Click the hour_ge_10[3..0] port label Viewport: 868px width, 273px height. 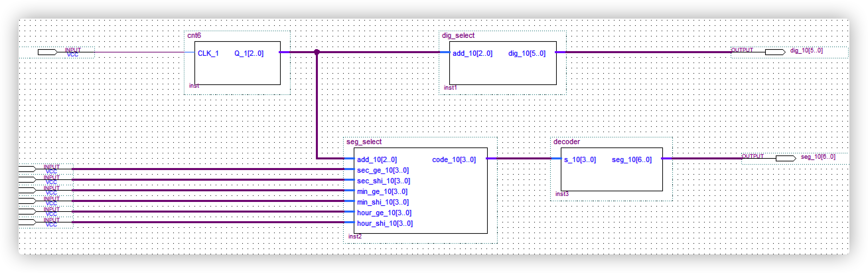coord(384,213)
